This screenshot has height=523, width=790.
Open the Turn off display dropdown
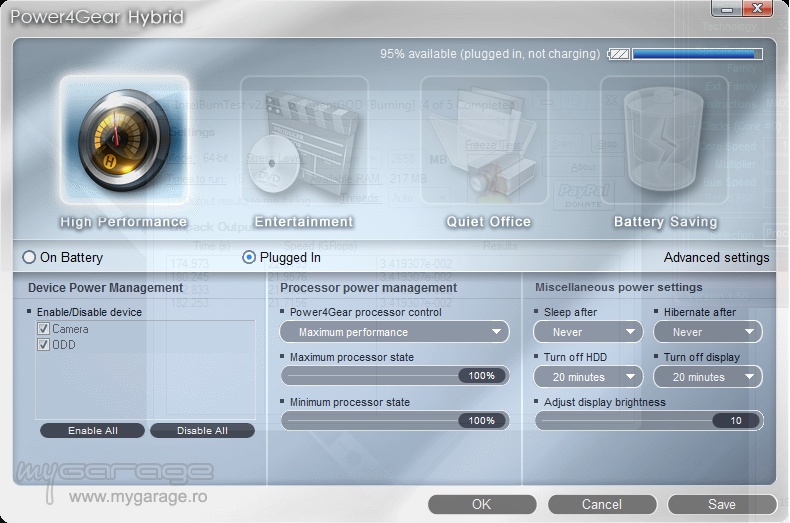[708, 377]
